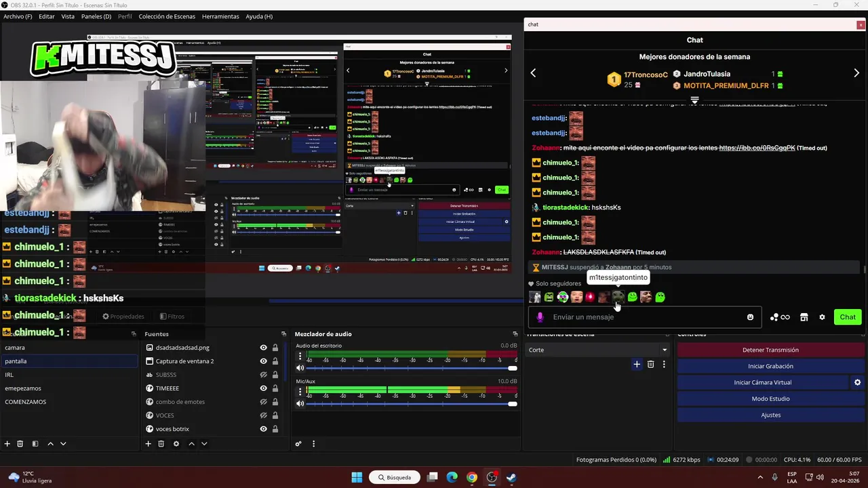Show hidden system tray icons
This screenshot has height=488, width=868.
[x=759, y=477]
